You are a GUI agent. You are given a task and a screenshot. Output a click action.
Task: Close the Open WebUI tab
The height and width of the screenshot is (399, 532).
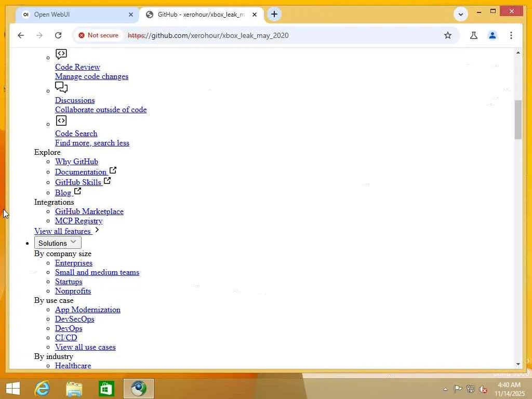[131, 15]
